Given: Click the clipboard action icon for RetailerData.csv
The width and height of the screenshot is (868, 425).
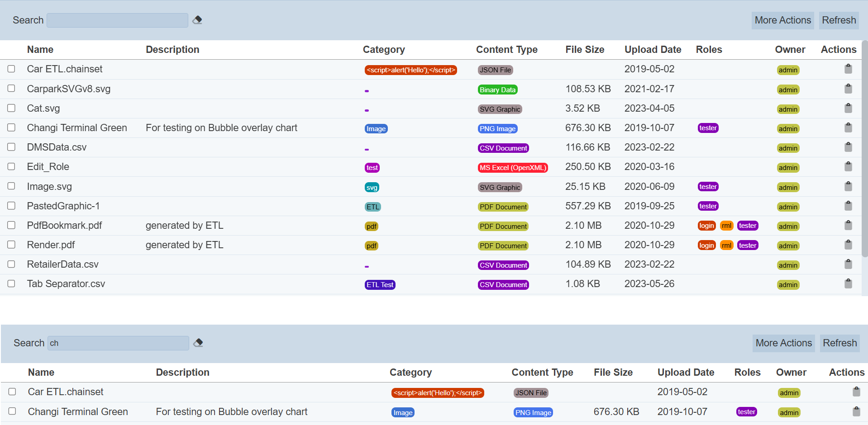Looking at the screenshot, I should (848, 264).
